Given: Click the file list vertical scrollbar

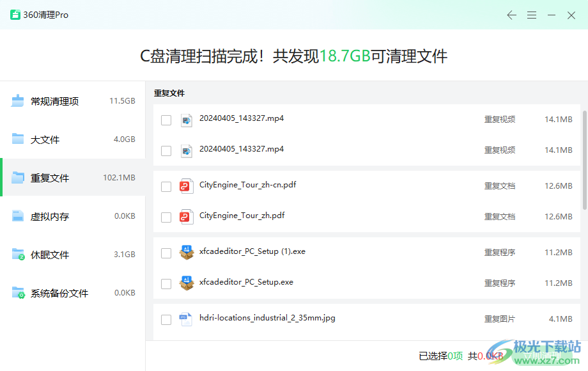Looking at the screenshot, I should [x=584, y=160].
